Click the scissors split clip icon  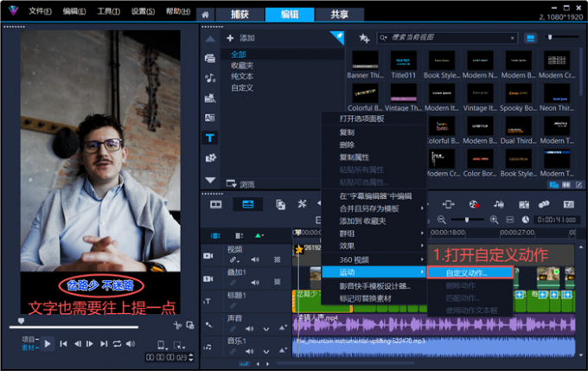point(177,325)
